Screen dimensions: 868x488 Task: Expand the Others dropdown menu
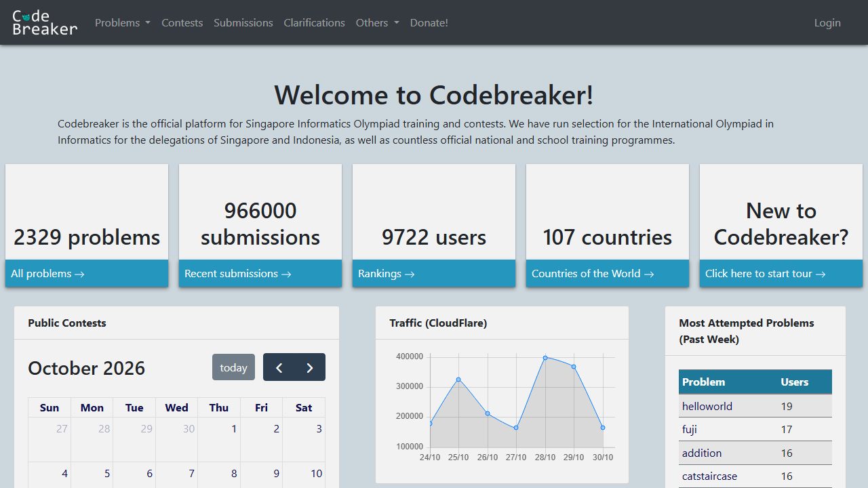pyautogui.click(x=378, y=22)
